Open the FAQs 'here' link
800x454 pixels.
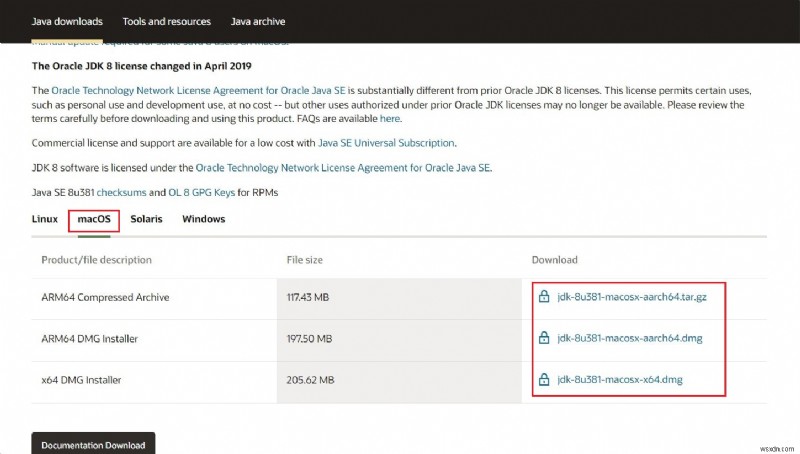[390, 118]
